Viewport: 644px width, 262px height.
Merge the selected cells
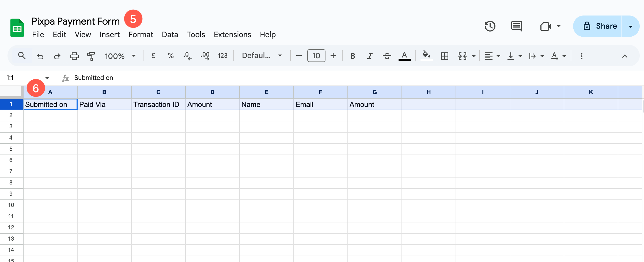tap(463, 56)
